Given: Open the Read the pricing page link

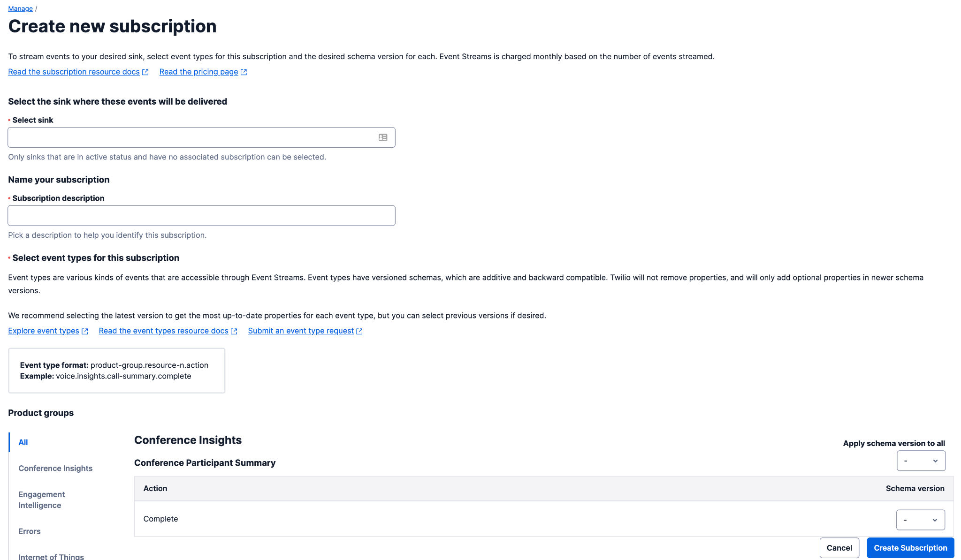Looking at the screenshot, I should coord(198,72).
